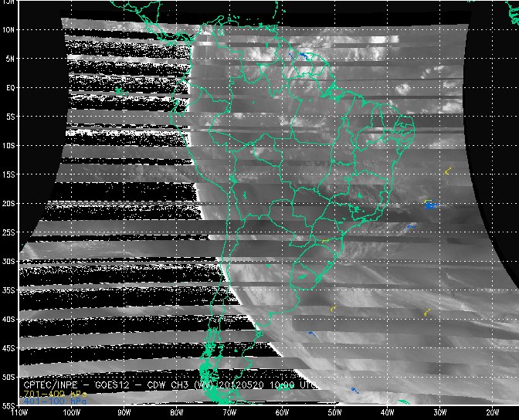Image resolution: width=519 pixels, height=420 pixels.
Task: Click the 10N latitude label
Action: 8,30
